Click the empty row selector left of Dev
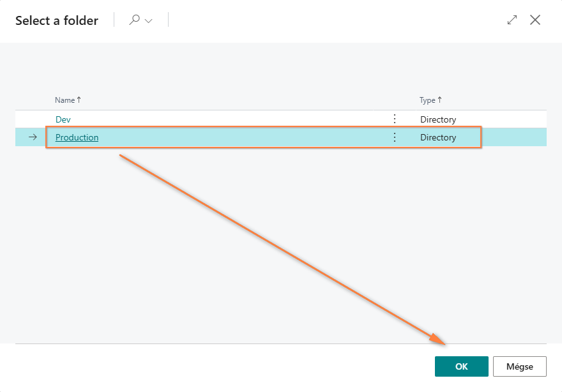 tap(33, 119)
